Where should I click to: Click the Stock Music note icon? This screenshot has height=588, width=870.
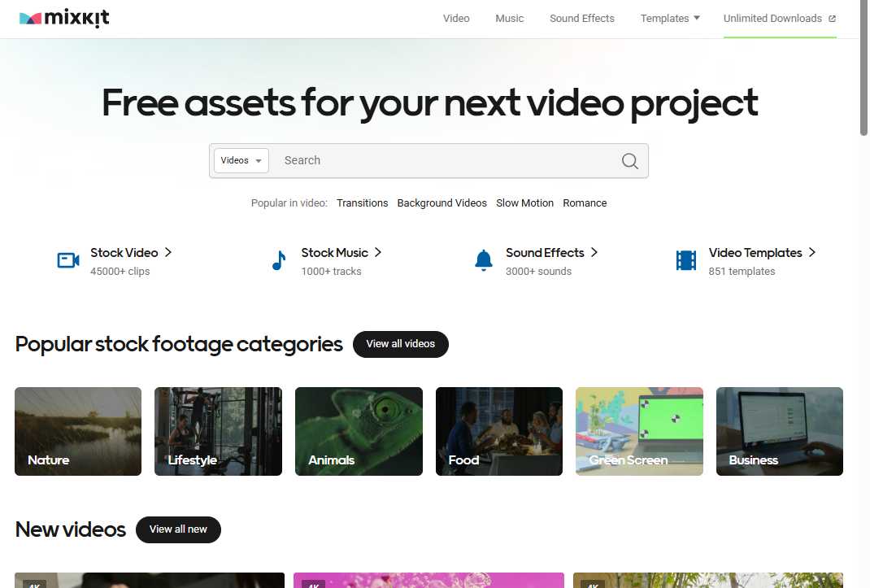tap(280, 260)
